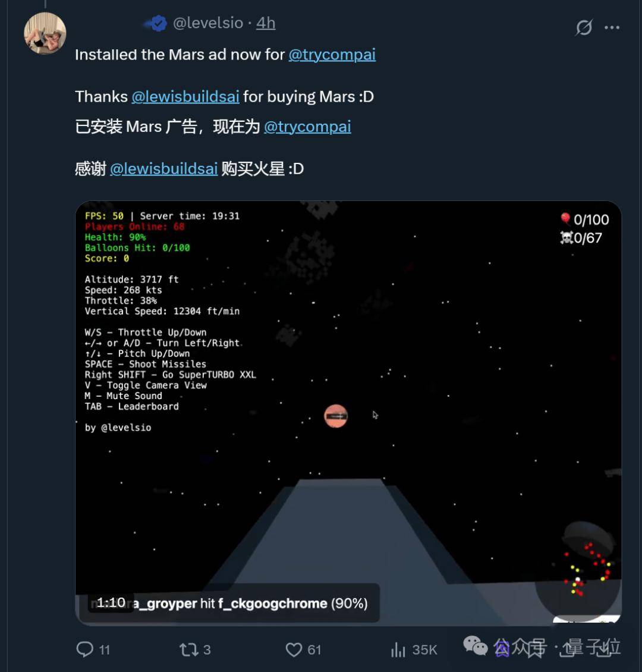642x672 pixels.
Task: Open the English @lewisbuildsai mention
Action: point(185,96)
